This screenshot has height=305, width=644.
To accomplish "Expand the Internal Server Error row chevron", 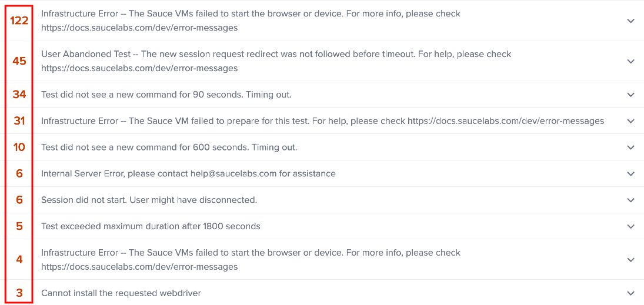I will (x=631, y=173).
